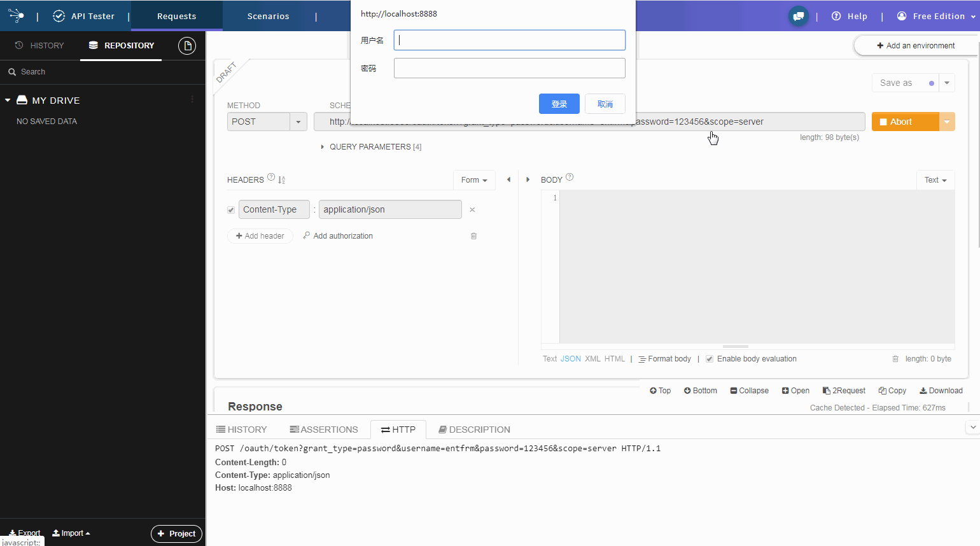Open the body help icon
This screenshot has width=980, height=546.
[570, 178]
